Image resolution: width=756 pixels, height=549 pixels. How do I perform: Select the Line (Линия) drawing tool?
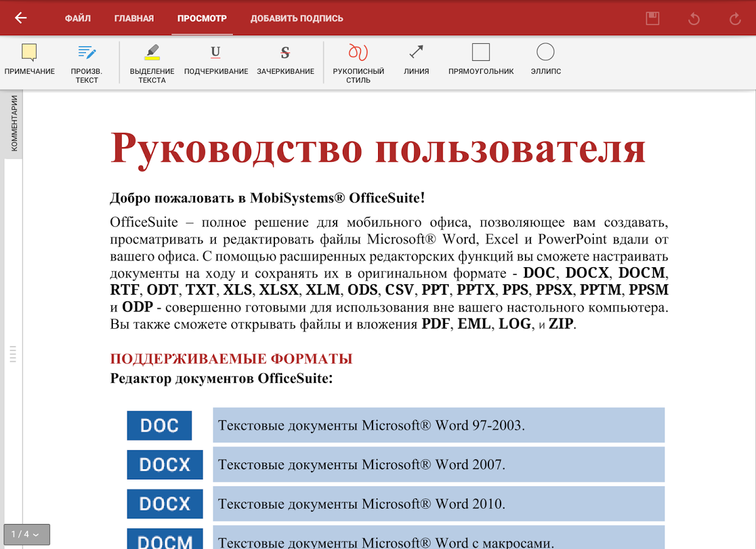coord(416,53)
